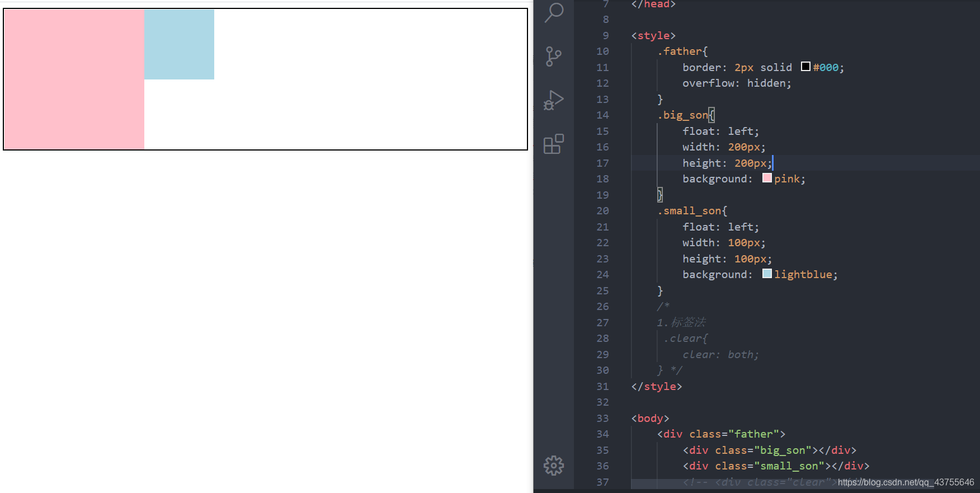Open the Run and Debug view
Screen dimensions: 980x493
(554, 100)
